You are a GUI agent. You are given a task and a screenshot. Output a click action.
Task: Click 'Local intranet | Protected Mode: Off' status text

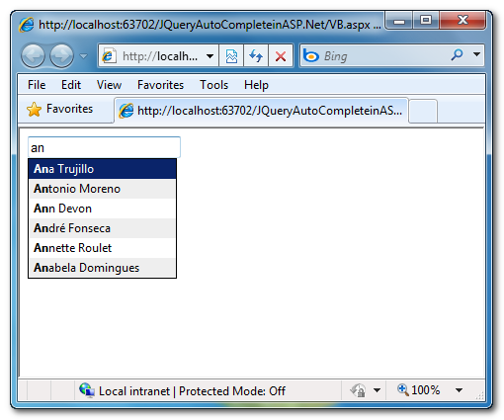[192, 391]
